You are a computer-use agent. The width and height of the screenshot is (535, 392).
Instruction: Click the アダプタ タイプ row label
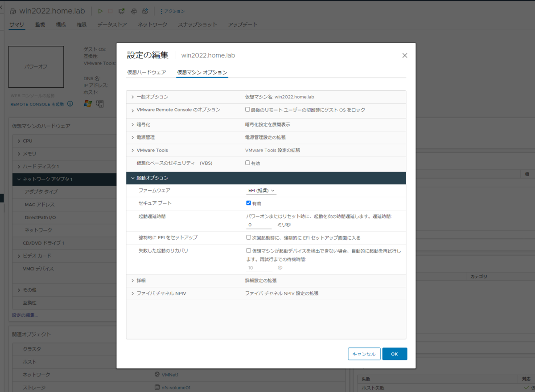(41, 192)
